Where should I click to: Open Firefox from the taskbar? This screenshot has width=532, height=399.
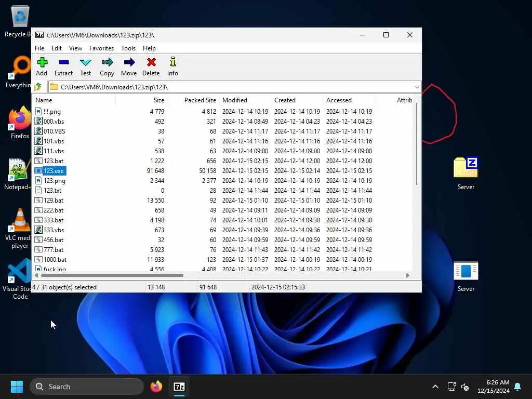156,387
